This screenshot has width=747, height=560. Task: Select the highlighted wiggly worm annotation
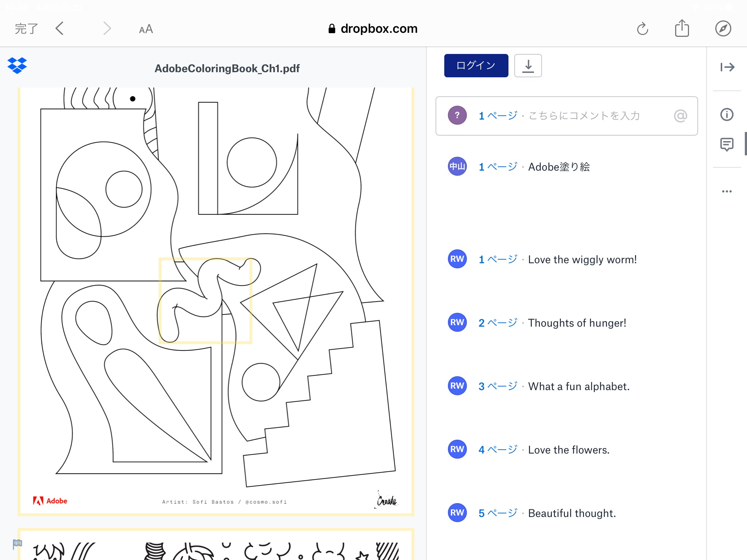(x=205, y=301)
